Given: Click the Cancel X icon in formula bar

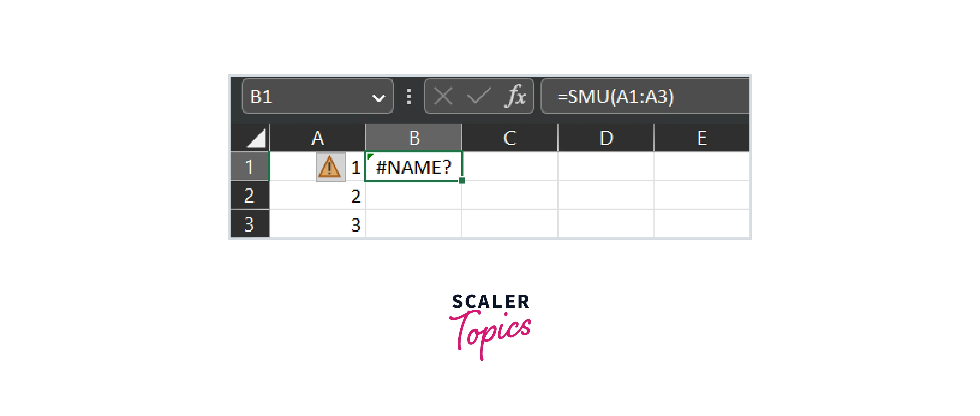Looking at the screenshot, I should 443,96.
